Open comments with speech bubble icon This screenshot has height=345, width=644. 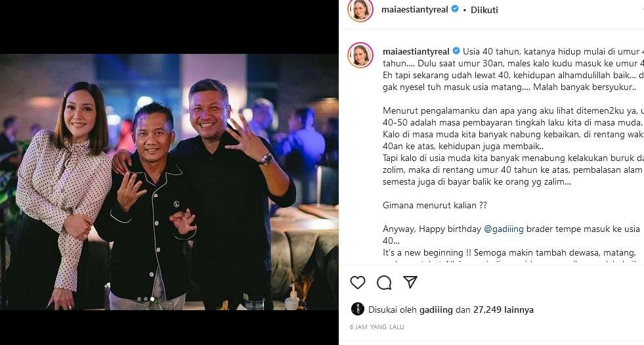(x=384, y=283)
